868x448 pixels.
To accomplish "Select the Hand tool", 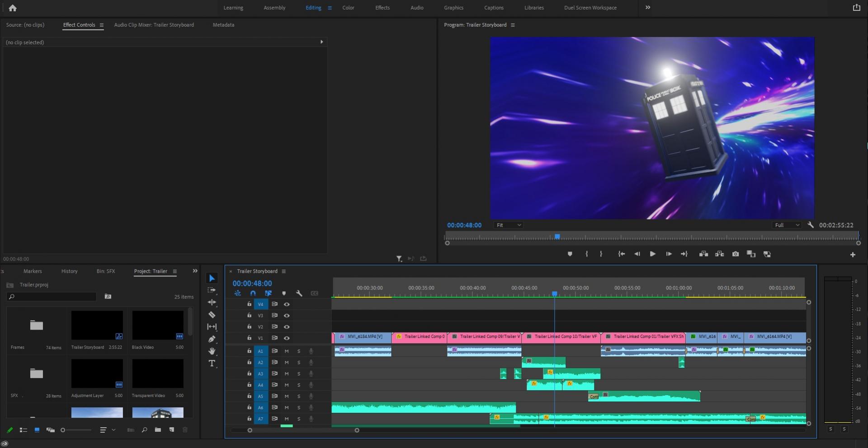I will [212, 351].
